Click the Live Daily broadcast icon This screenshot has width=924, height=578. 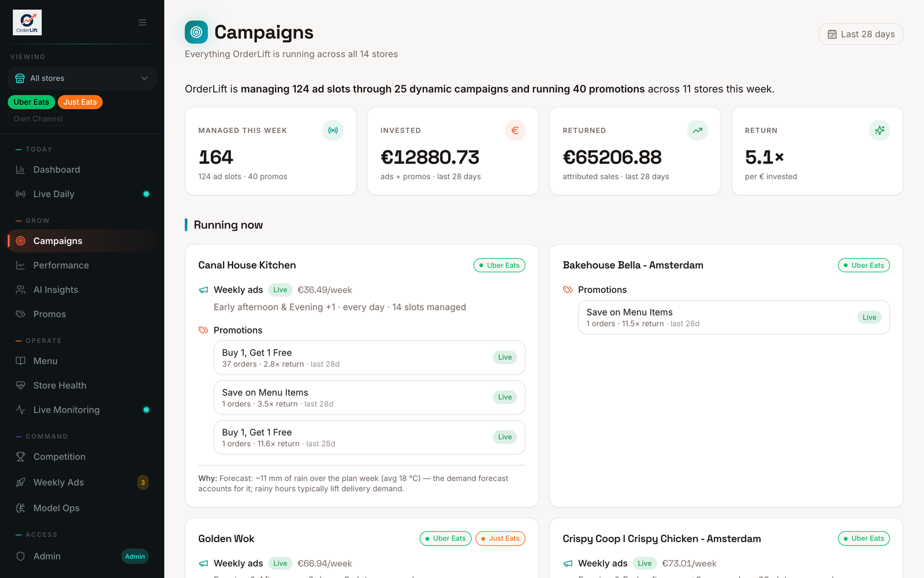point(20,194)
